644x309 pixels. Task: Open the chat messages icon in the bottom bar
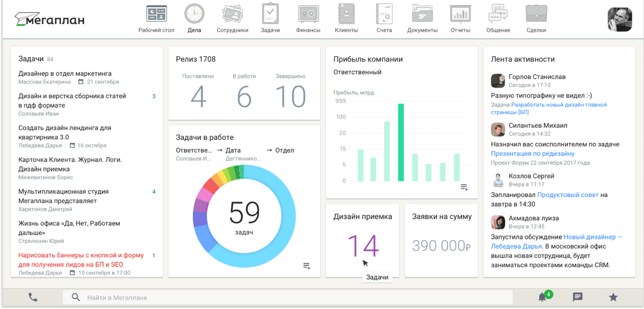coord(577,297)
